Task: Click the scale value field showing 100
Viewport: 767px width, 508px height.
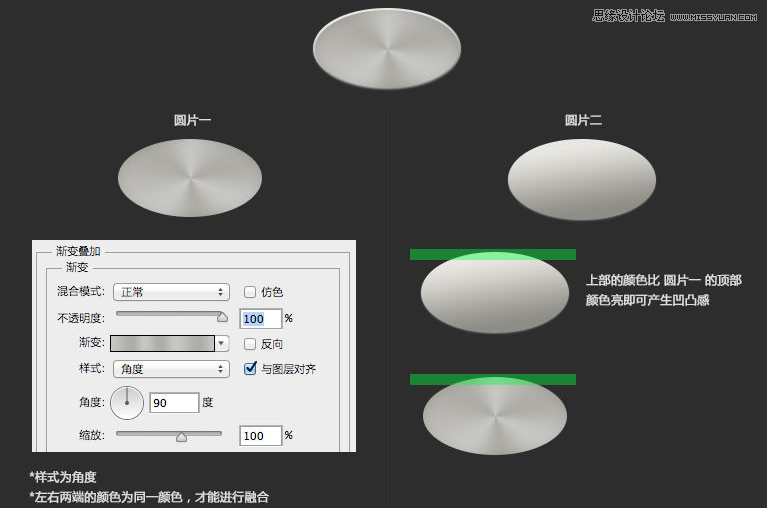Action: coord(261,436)
